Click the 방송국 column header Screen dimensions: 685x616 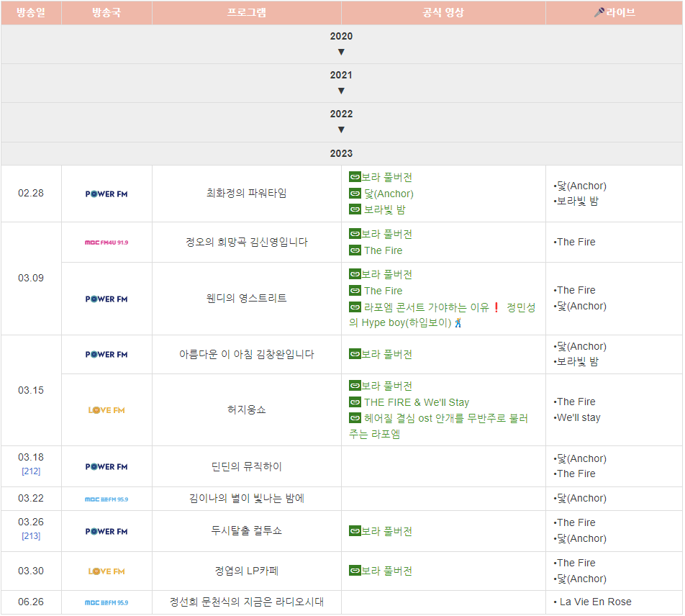(x=106, y=12)
